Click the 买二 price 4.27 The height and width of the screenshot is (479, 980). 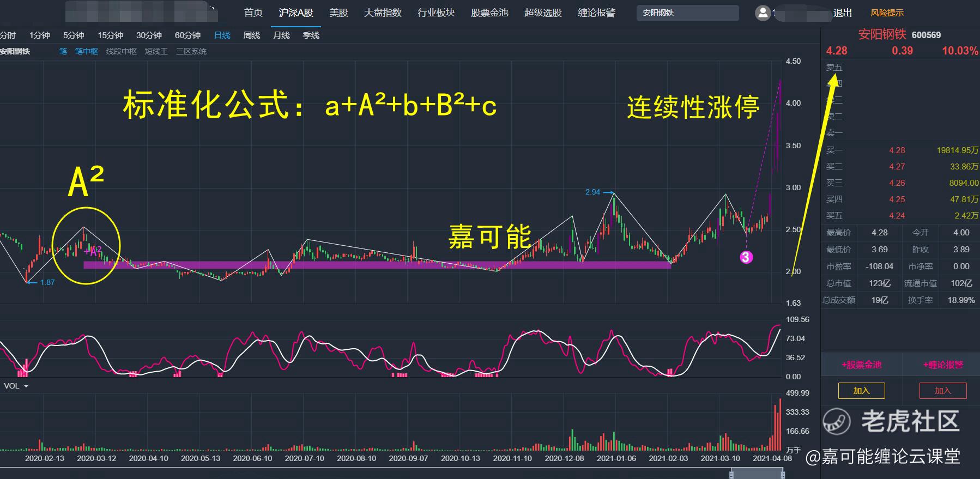click(x=897, y=167)
